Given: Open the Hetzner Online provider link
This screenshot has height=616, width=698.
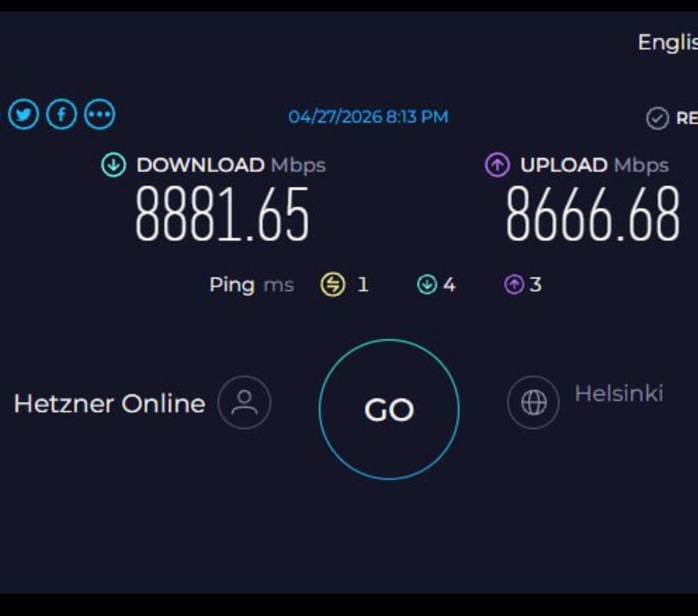Looking at the screenshot, I should tap(109, 404).
